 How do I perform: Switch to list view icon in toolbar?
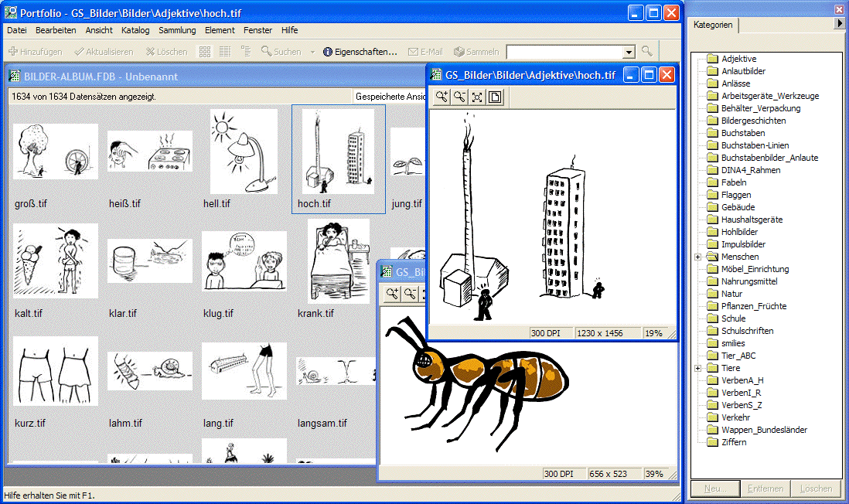click(x=225, y=52)
